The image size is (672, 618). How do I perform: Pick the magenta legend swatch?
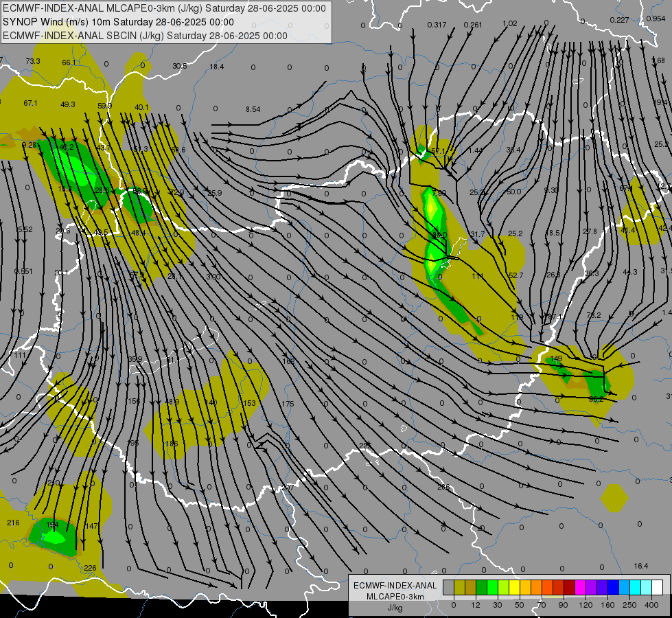(580, 588)
